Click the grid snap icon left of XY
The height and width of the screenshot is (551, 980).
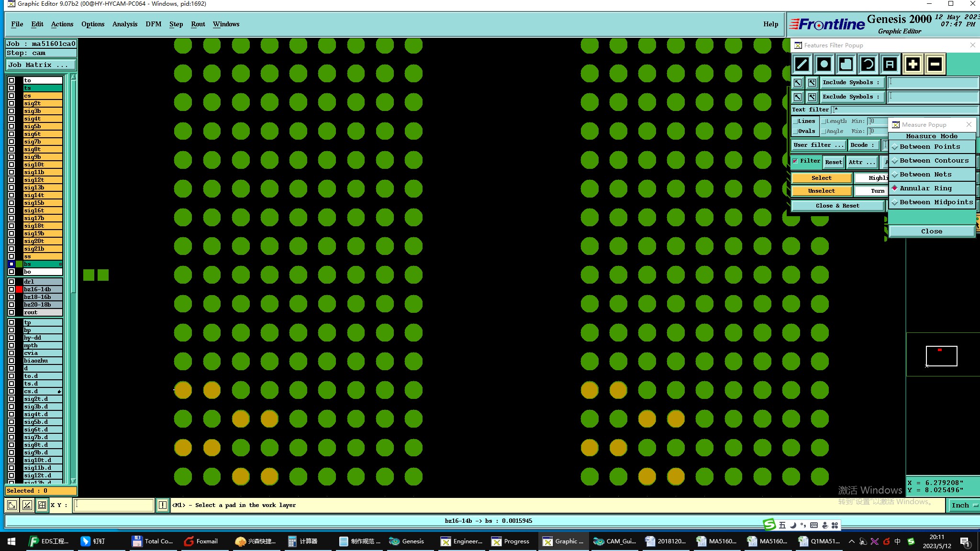tap(42, 505)
